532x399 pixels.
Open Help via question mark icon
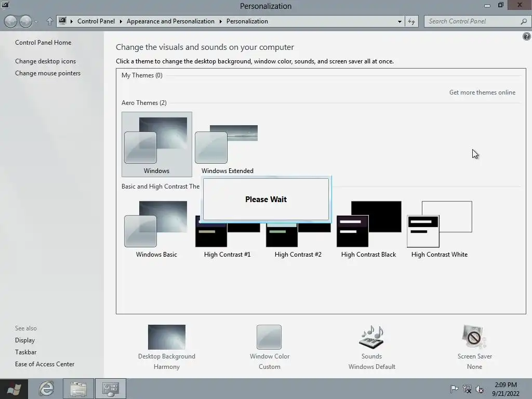pyautogui.click(x=527, y=36)
